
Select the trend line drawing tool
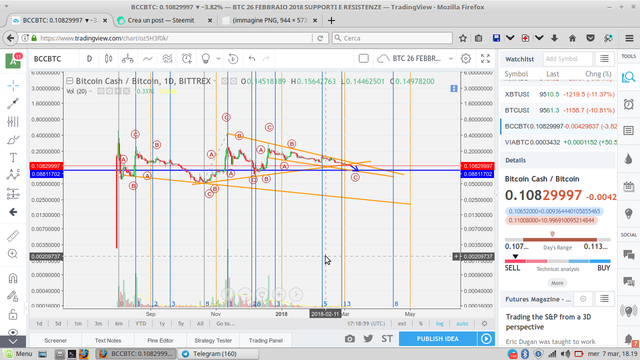pyautogui.click(x=13, y=104)
